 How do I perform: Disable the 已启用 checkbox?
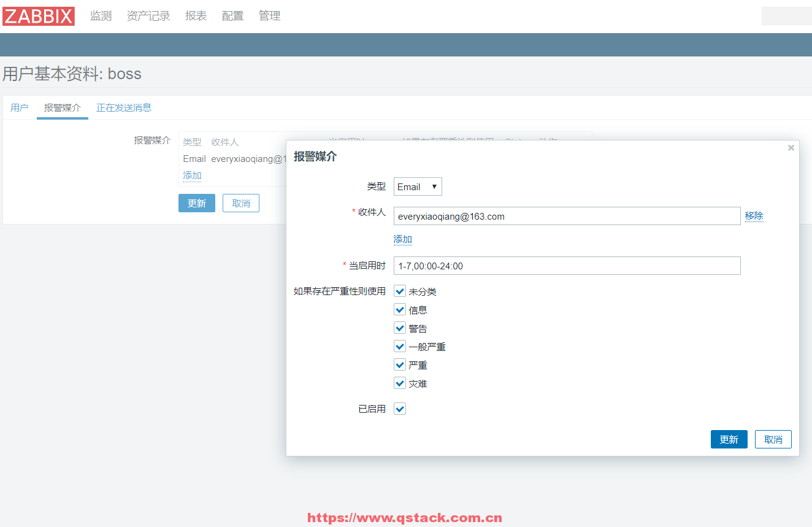(400, 409)
